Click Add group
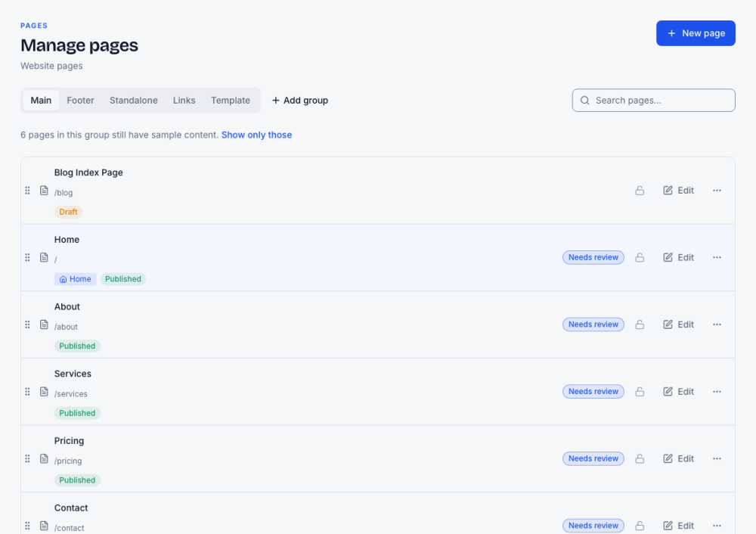 click(300, 101)
